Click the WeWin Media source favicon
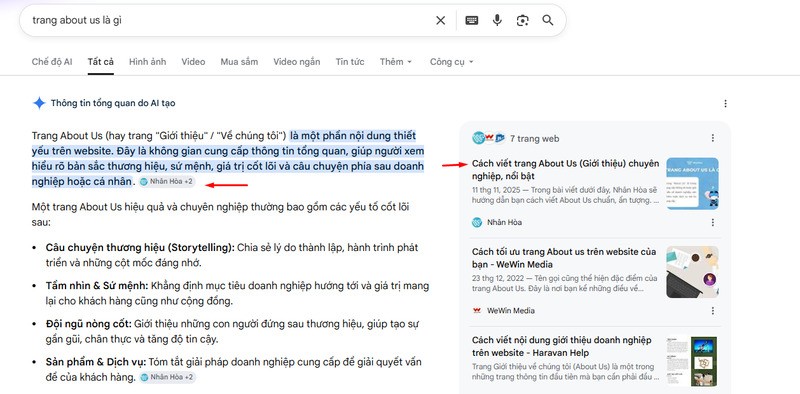 tap(477, 311)
